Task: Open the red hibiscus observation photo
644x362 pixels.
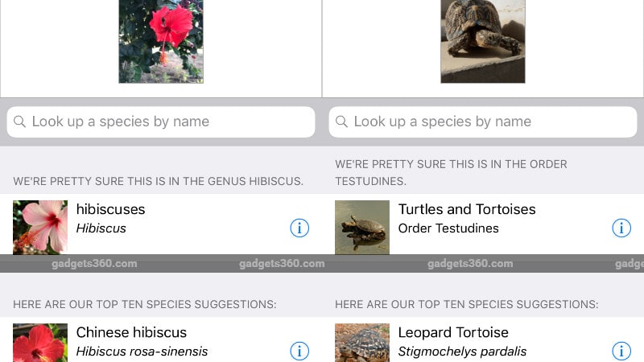Action: click(x=161, y=41)
